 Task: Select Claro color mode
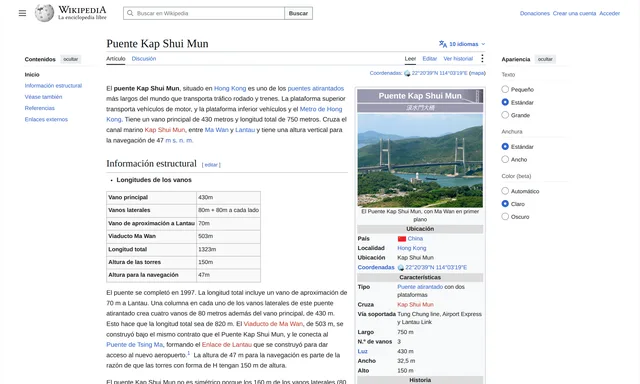coord(505,204)
